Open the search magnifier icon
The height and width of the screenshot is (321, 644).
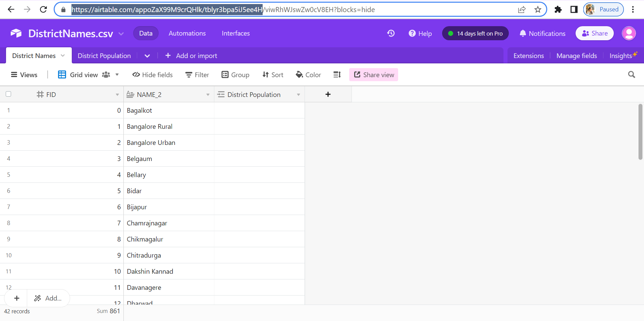(631, 75)
